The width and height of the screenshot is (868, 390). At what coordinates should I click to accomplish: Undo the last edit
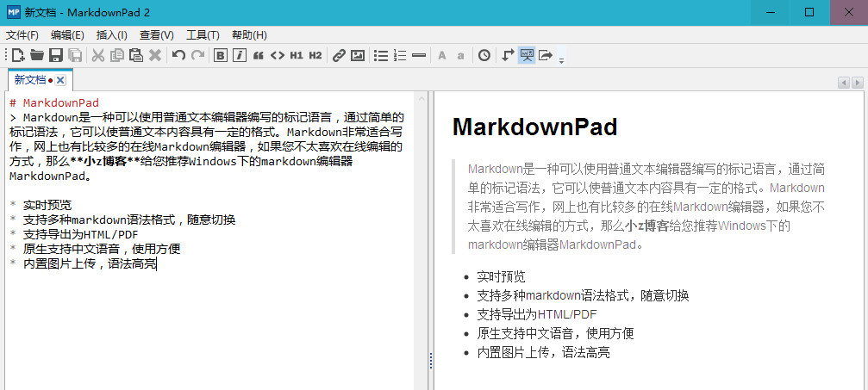178,55
